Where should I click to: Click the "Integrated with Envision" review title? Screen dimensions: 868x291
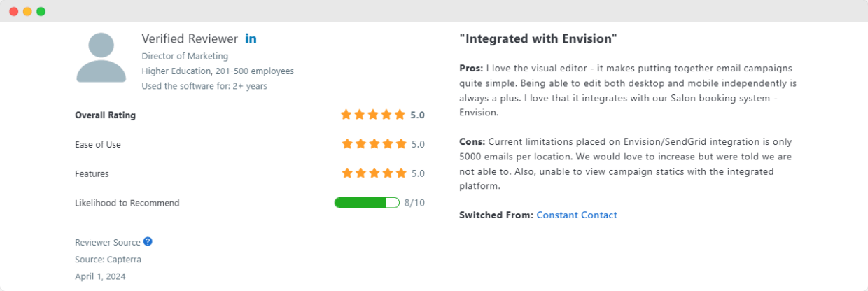point(538,39)
